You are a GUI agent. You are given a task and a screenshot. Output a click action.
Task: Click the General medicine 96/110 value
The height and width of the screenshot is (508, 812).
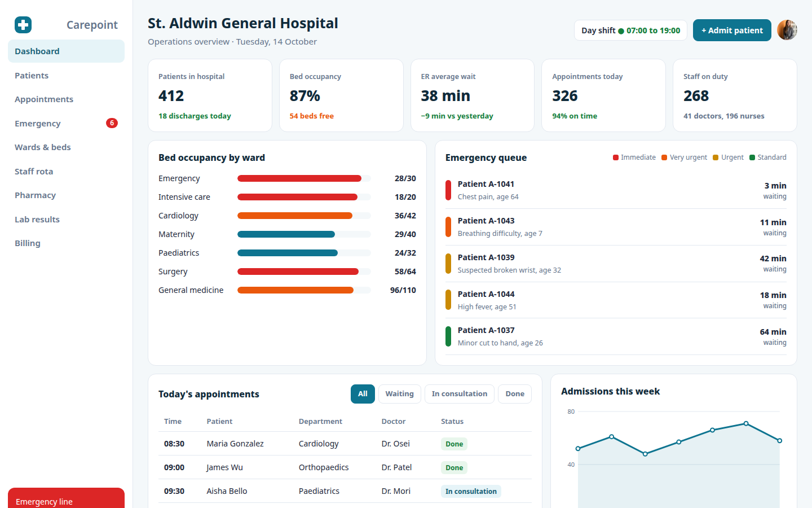coord(403,290)
